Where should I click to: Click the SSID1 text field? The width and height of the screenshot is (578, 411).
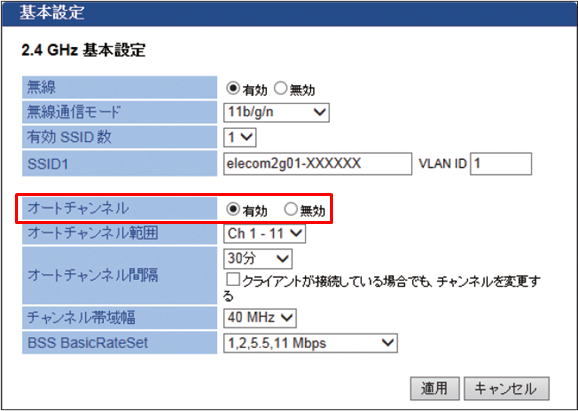(x=317, y=164)
